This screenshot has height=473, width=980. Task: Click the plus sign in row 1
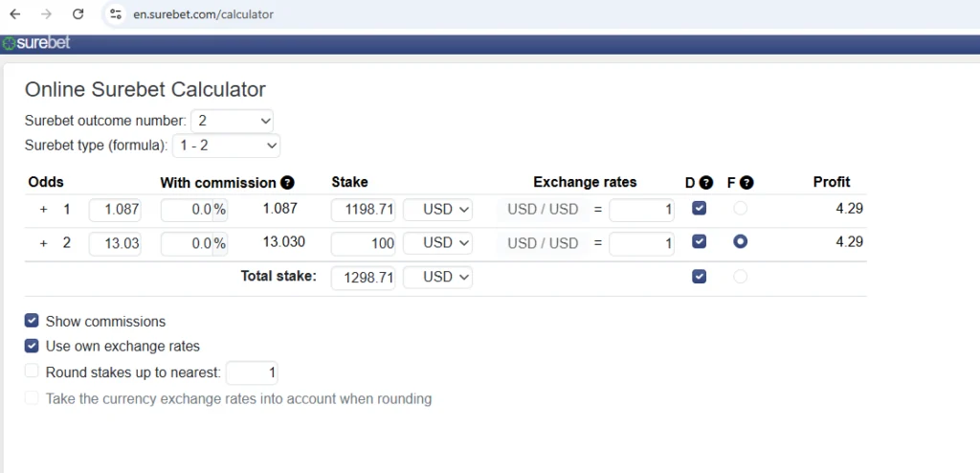43,210
